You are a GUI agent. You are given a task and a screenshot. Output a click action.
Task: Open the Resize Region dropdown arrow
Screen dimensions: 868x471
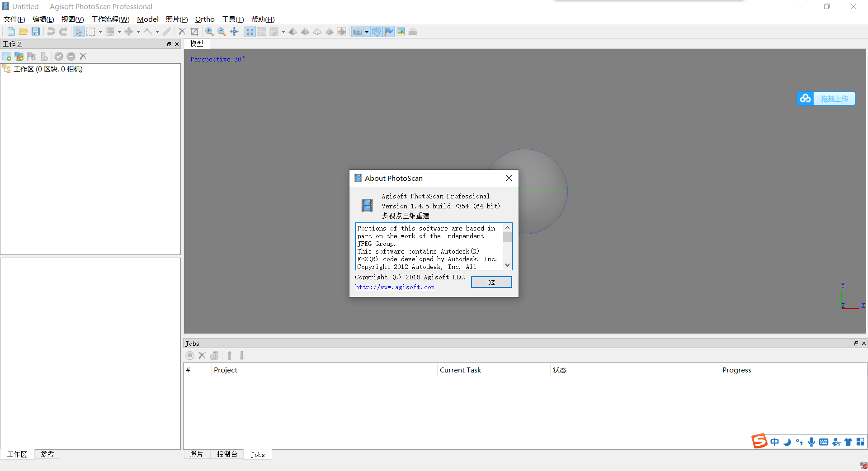(119, 32)
